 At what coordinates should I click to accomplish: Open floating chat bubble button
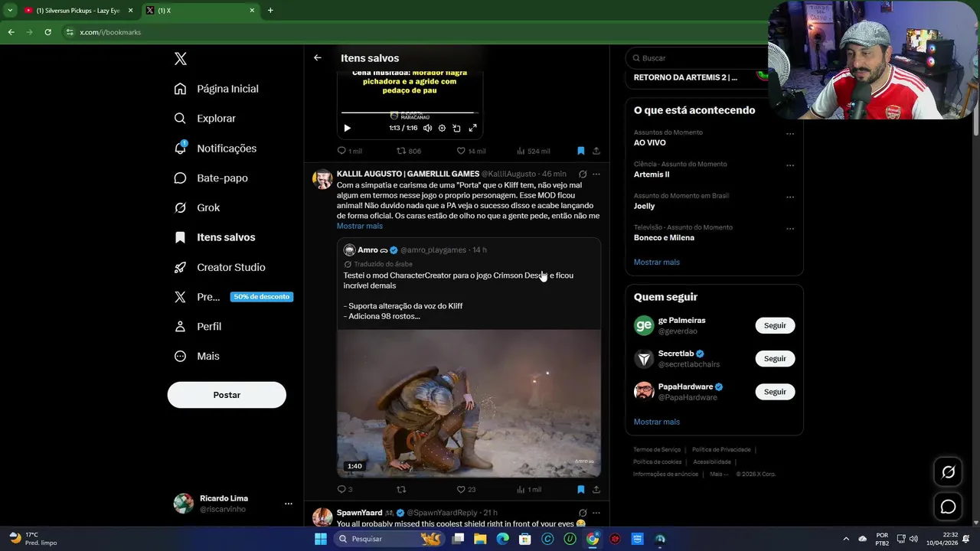tap(948, 507)
